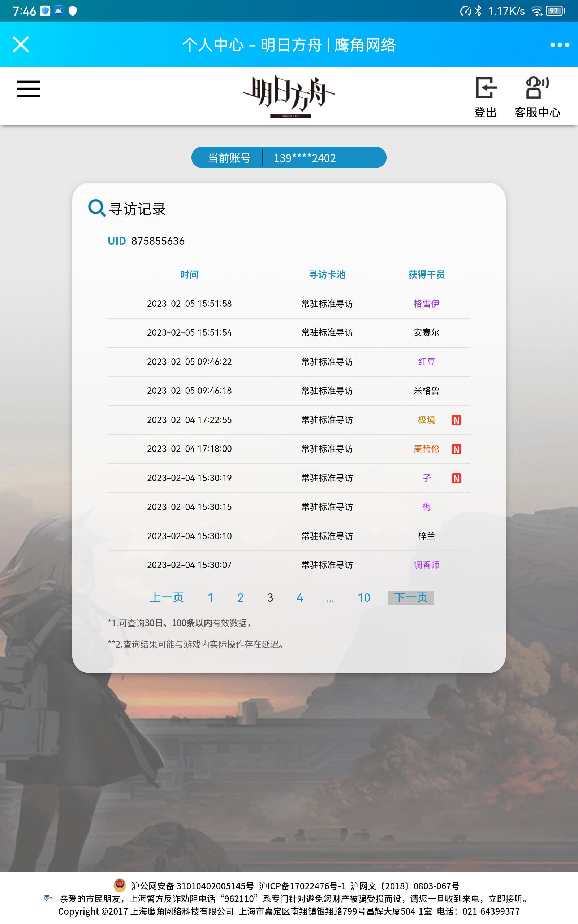Click the magnifier icon beside 寻访记录

click(97, 208)
